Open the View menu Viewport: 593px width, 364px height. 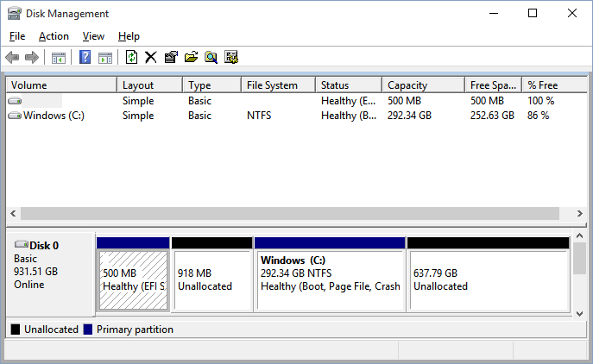point(93,36)
